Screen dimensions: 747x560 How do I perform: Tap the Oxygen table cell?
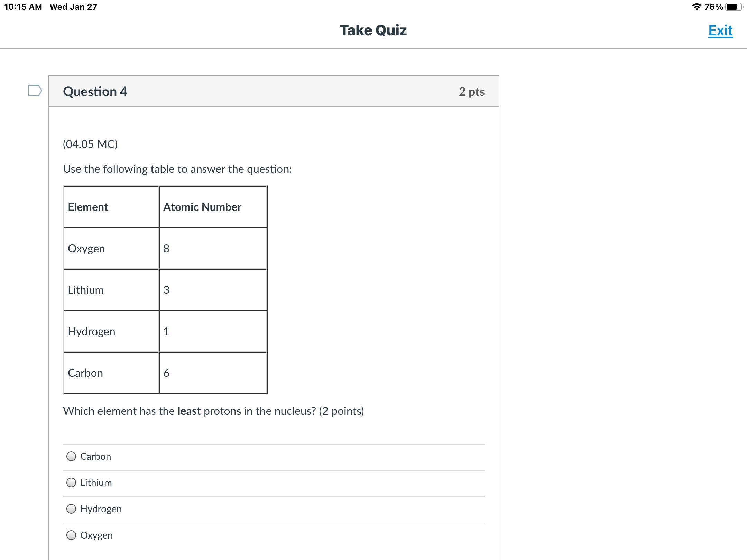[111, 248]
